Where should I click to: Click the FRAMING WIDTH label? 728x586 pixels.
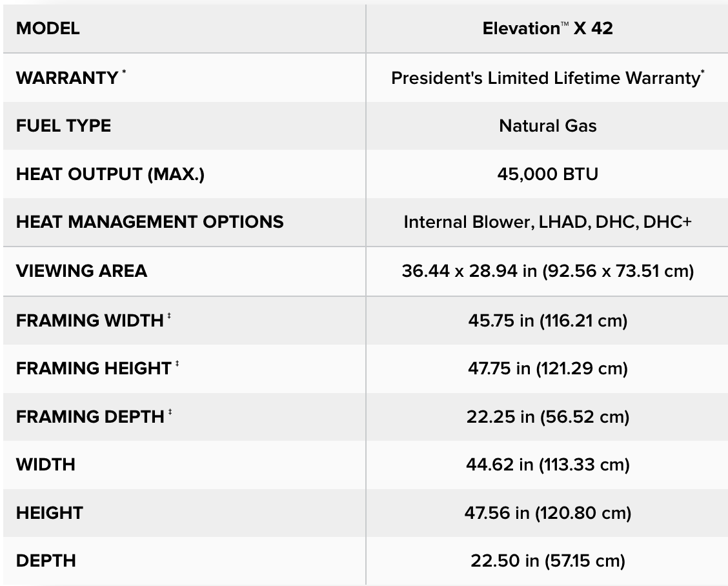point(90,320)
